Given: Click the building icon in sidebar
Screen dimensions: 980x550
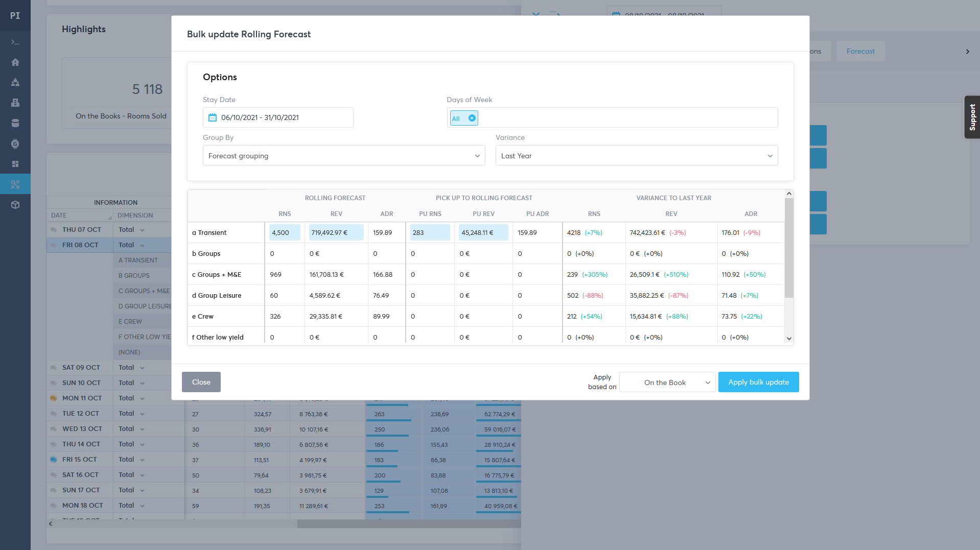Looking at the screenshot, I should [x=15, y=103].
